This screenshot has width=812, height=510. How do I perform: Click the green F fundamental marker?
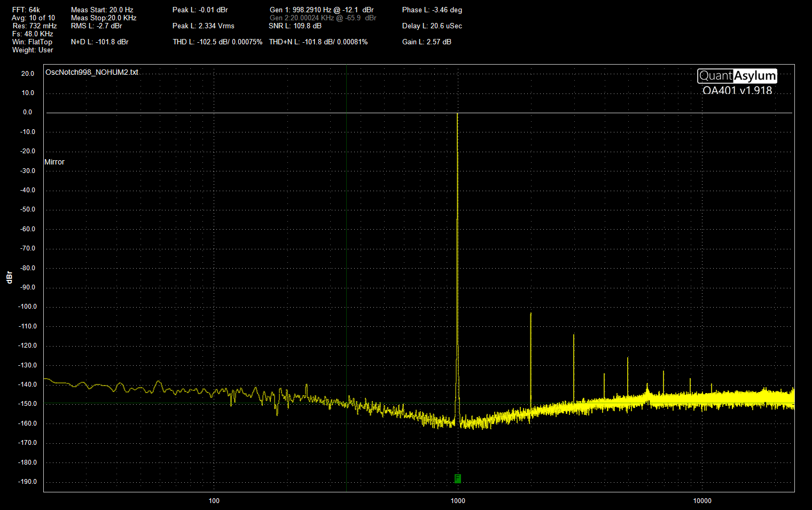click(458, 478)
